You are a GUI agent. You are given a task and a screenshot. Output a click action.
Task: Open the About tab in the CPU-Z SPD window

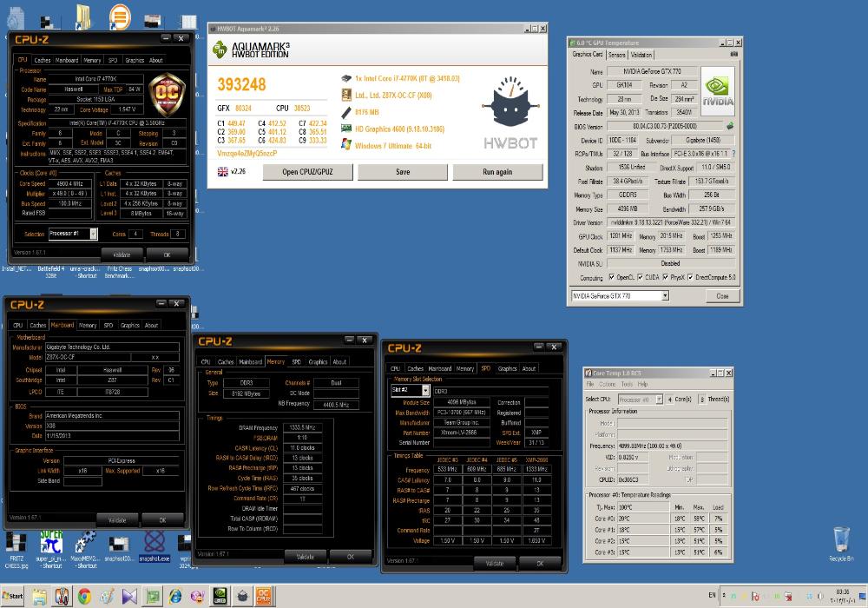tap(529, 369)
